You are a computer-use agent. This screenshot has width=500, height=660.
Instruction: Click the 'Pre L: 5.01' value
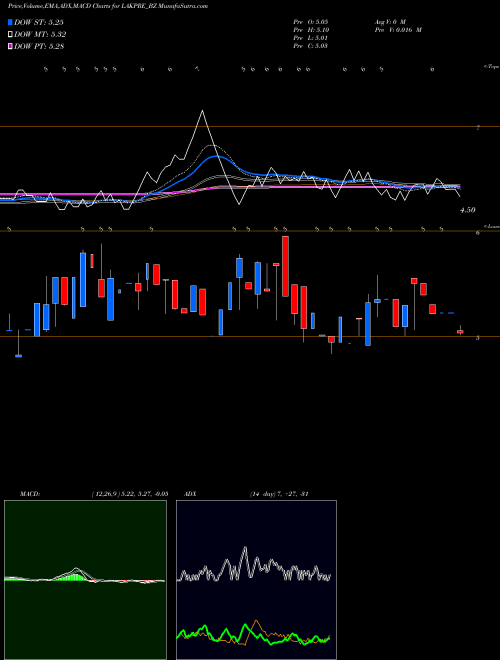tap(311, 38)
